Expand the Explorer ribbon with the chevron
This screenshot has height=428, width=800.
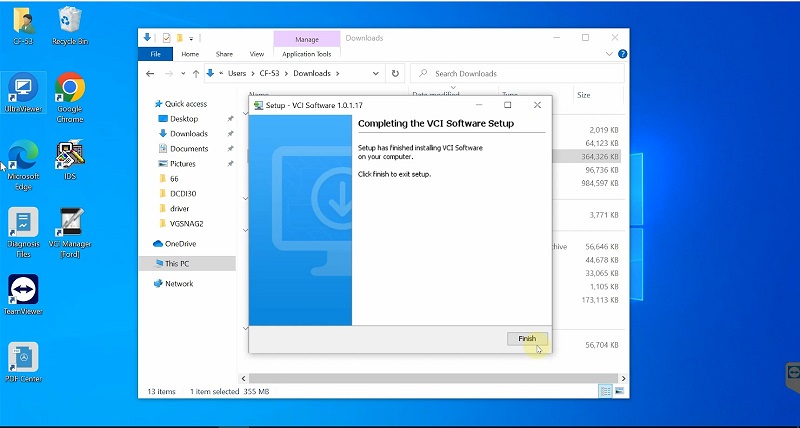coord(610,53)
